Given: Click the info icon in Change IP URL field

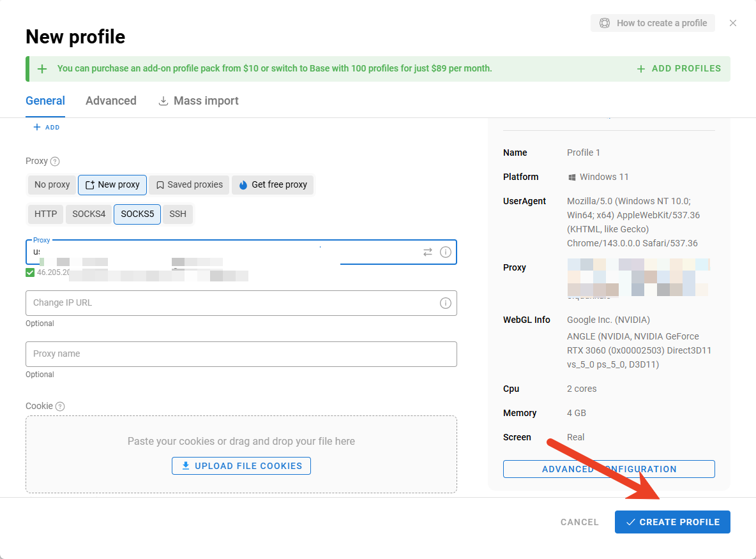Looking at the screenshot, I should click(446, 303).
